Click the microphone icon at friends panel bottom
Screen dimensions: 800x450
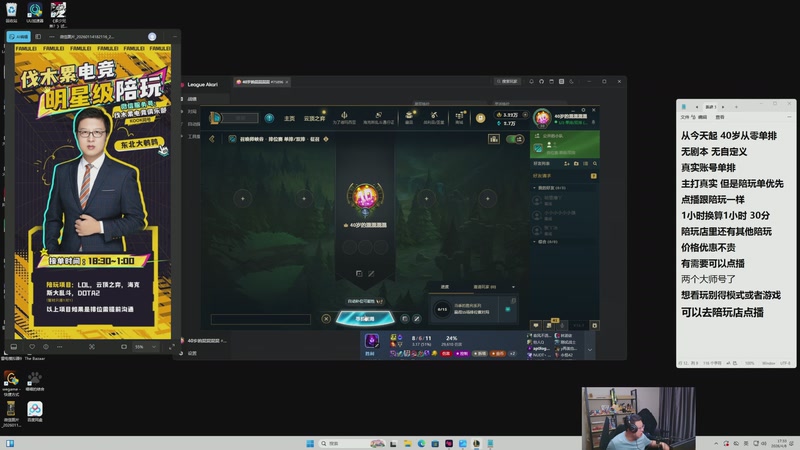[562, 325]
